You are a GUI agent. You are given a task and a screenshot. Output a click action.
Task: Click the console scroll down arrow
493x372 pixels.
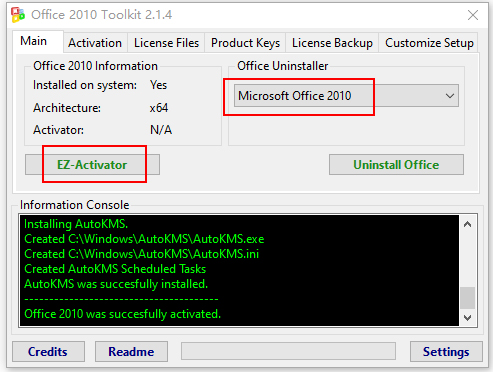pos(467,318)
